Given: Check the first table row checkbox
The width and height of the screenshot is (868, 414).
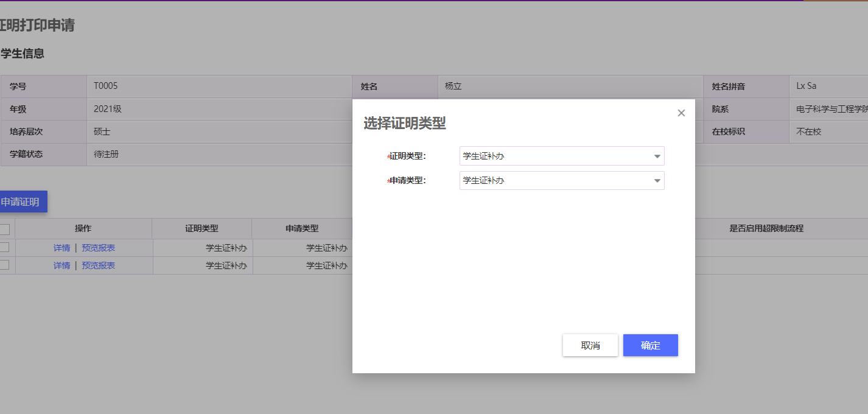Looking at the screenshot, I should [x=4, y=247].
